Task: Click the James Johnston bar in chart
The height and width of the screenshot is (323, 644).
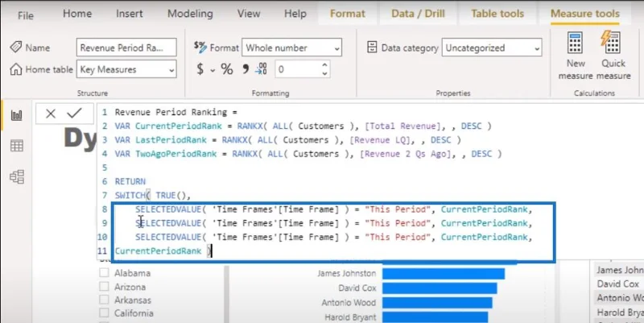Action: click(x=444, y=274)
